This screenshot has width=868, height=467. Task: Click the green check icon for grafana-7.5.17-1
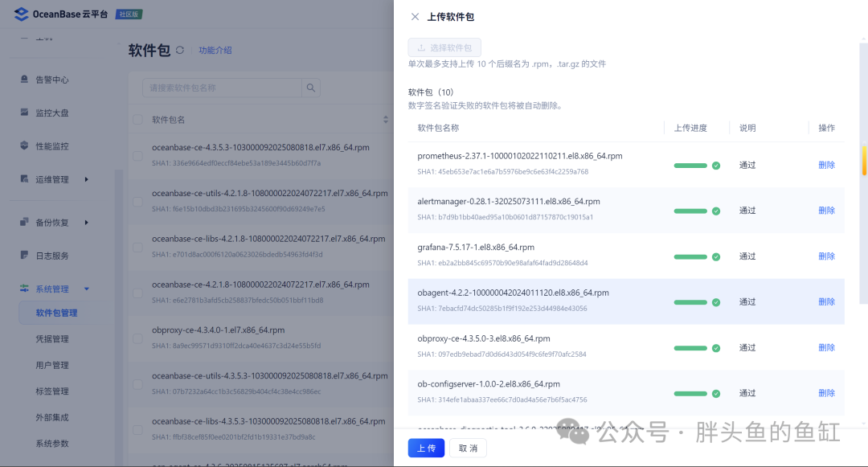click(716, 256)
